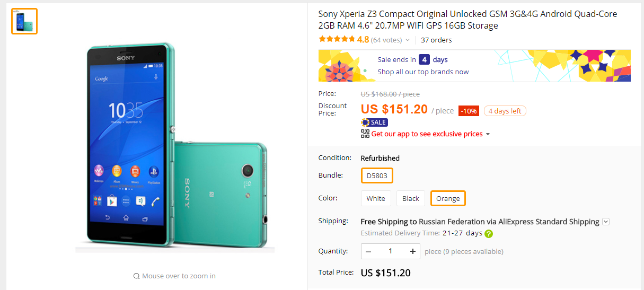Click the magnifier zoom icon below image

tap(136, 276)
